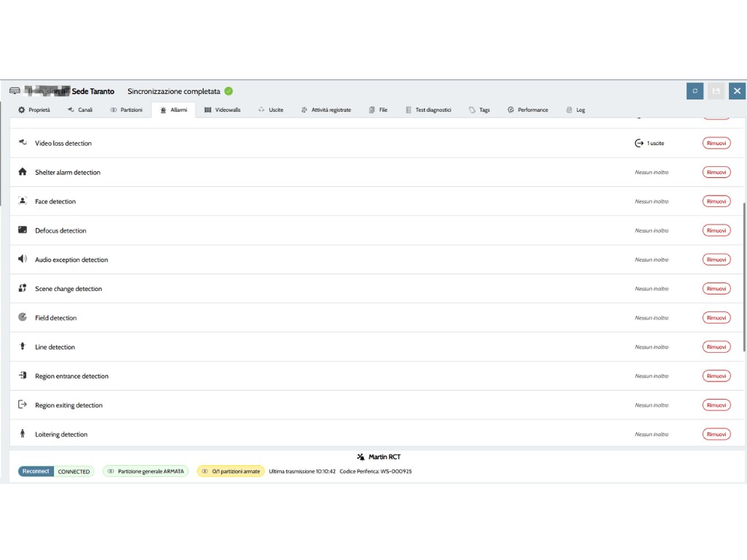Click the Field detection radar icon
The width and height of the screenshot is (747, 560).
[23, 316]
